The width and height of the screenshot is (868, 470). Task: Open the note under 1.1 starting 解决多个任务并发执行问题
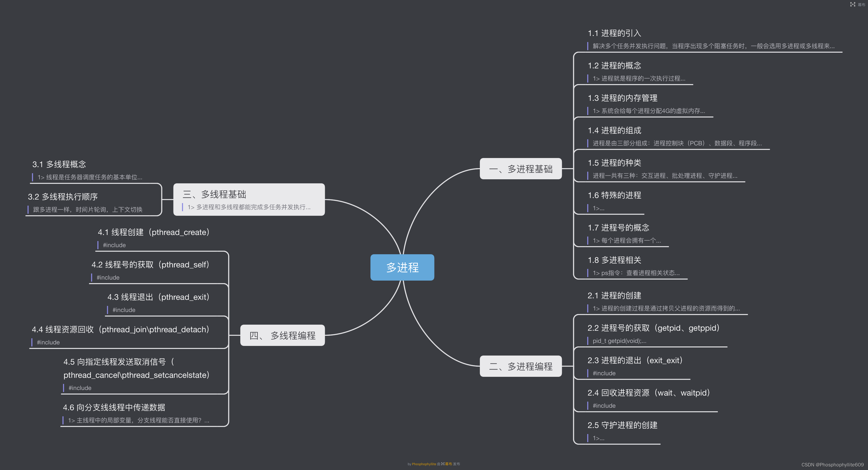[713, 46]
